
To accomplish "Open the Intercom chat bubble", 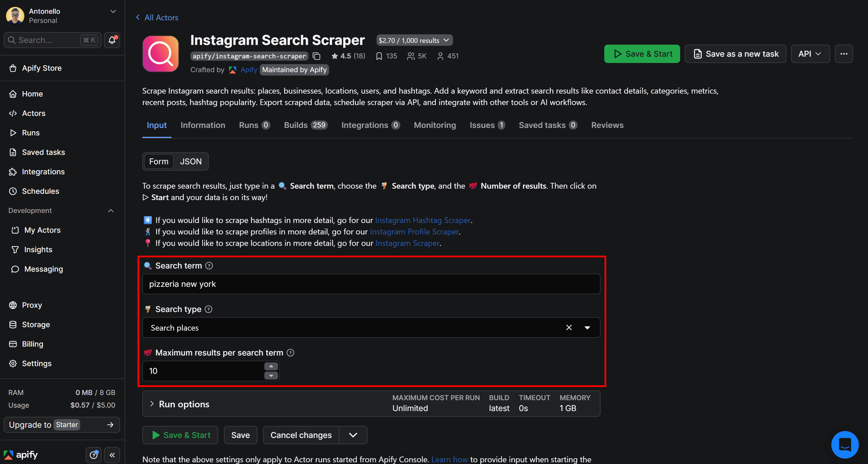I will pyautogui.click(x=845, y=445).
